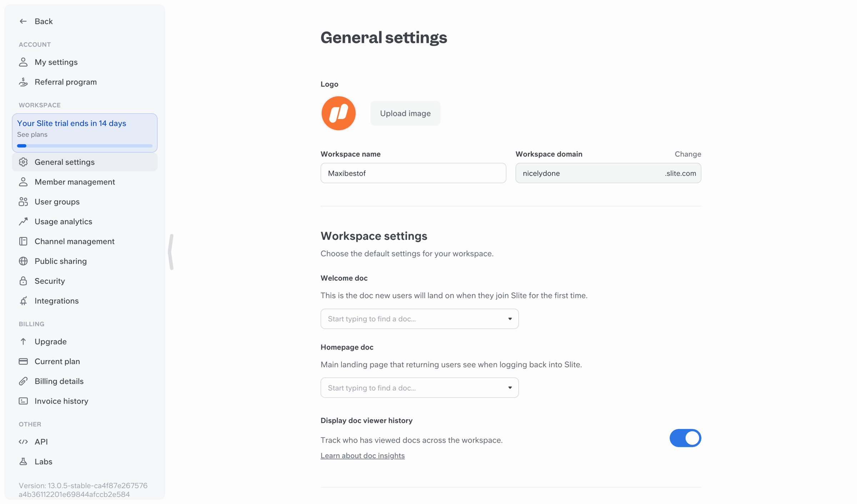Viewport: 857px width, 504px height.
Task: Expand the Welcome doc dropdown
Action: [420, 319]
